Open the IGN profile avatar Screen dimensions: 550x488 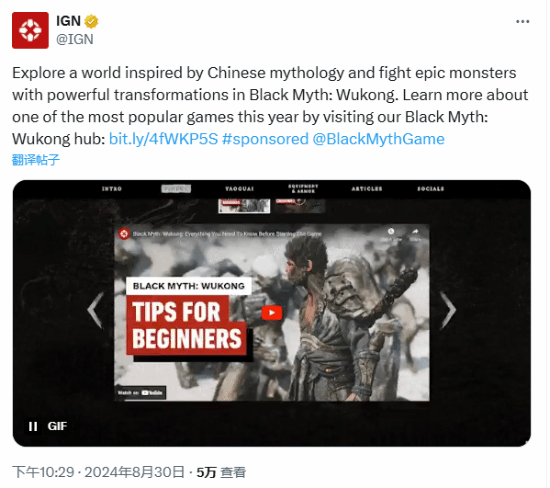coord(30,30)
